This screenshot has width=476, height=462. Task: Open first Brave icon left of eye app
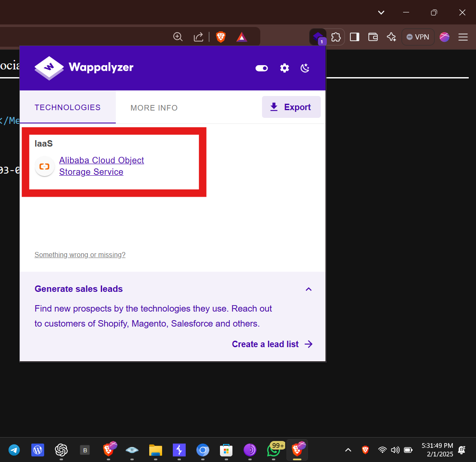109,449
